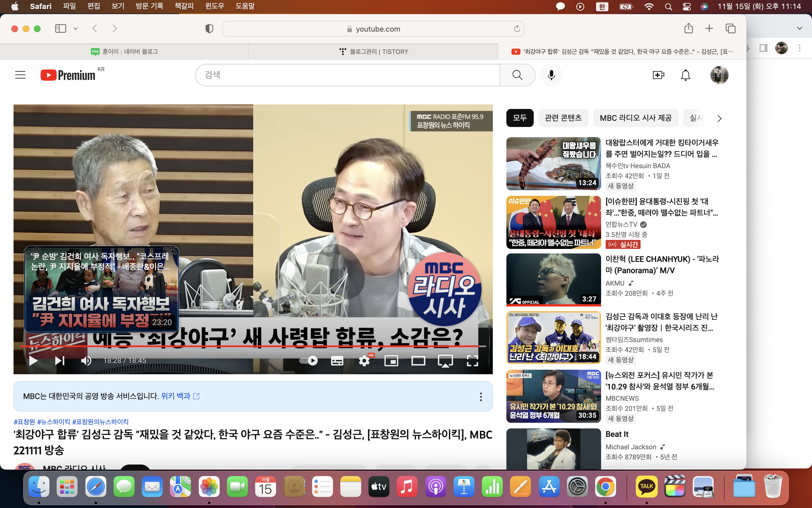
Task: Open the Safari privacy report shield
Action: [209, 29]
